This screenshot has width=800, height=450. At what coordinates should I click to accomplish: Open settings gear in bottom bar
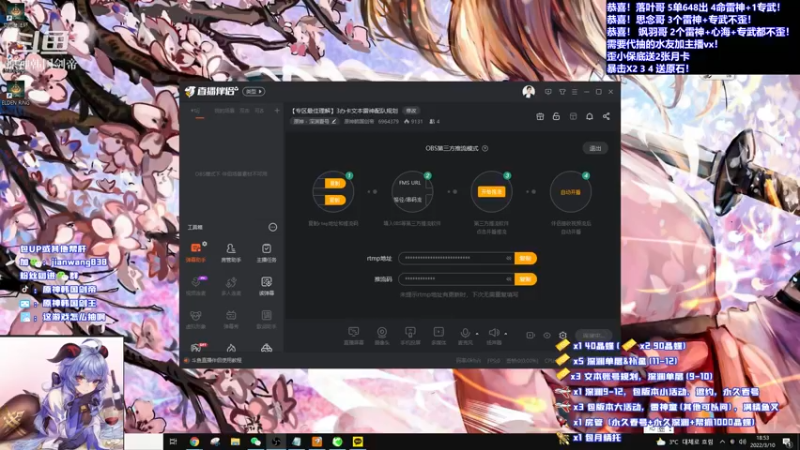click(x=562, y=335)
